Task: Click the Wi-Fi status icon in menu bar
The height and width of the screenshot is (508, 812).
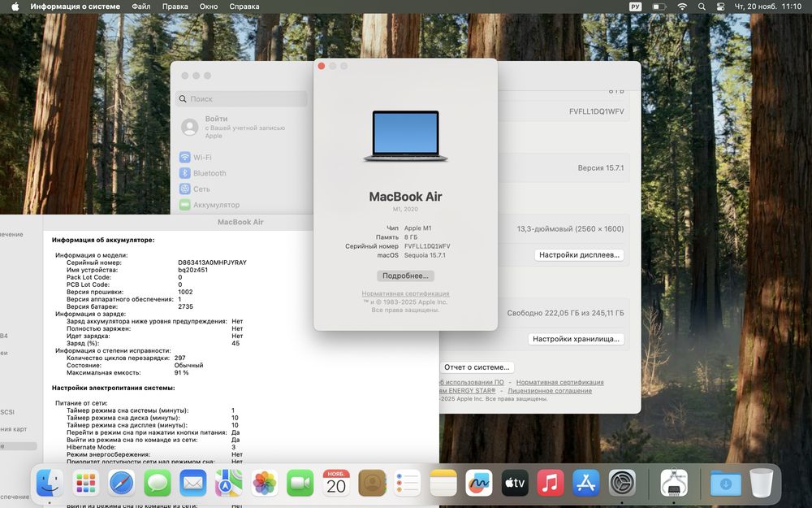Action: click(683, 7)
